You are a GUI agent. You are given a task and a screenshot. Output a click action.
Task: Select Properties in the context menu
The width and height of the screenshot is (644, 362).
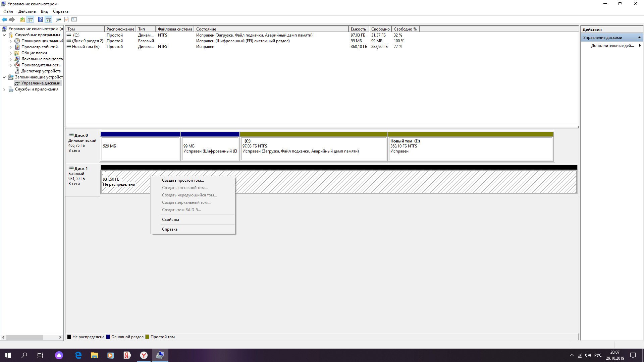(170, 220)
